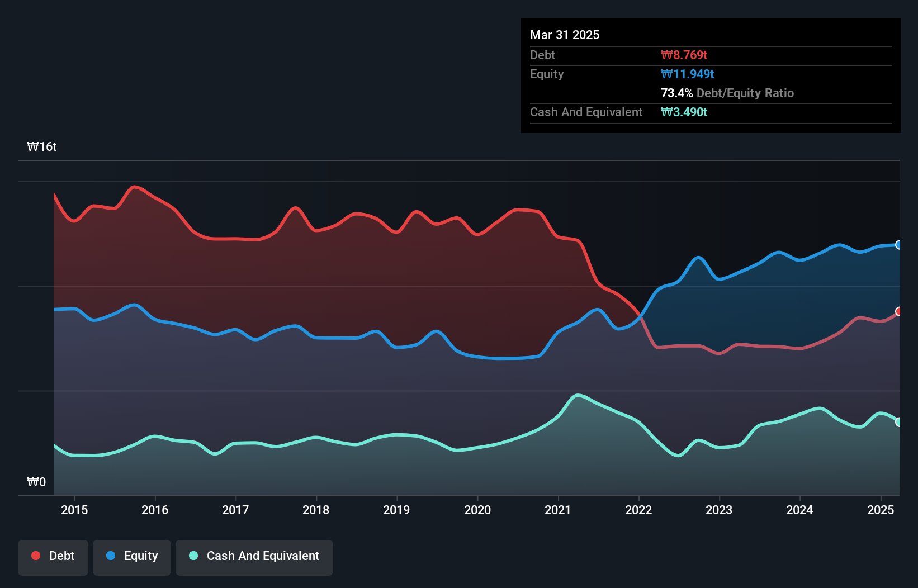Toggle the Debt series visibility
The width and height of the screenshot is (918, 588).
coord(53,557)
